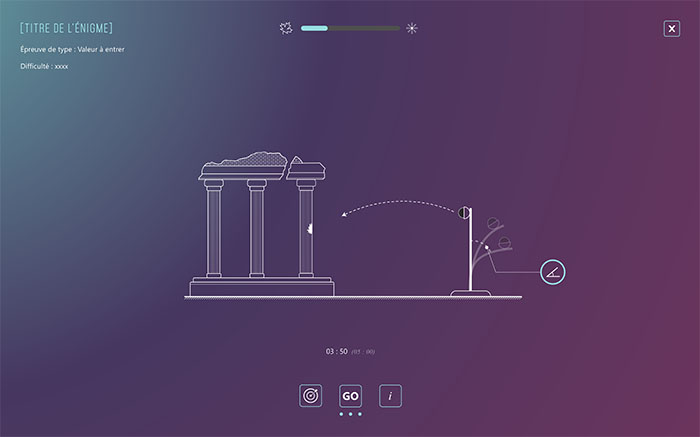The image size is (700, 437).
Task: Click the leaf icon left of progress bar
Action: tap(285, 28)
